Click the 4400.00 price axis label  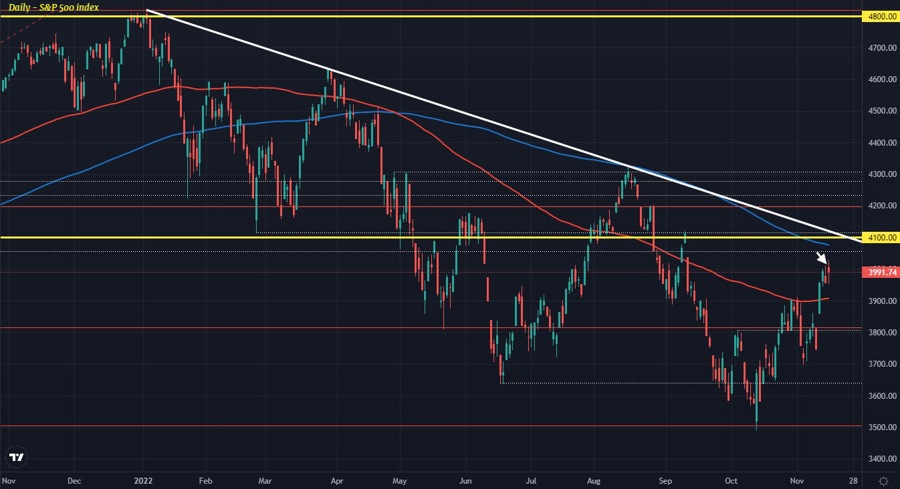pos(882,142)
